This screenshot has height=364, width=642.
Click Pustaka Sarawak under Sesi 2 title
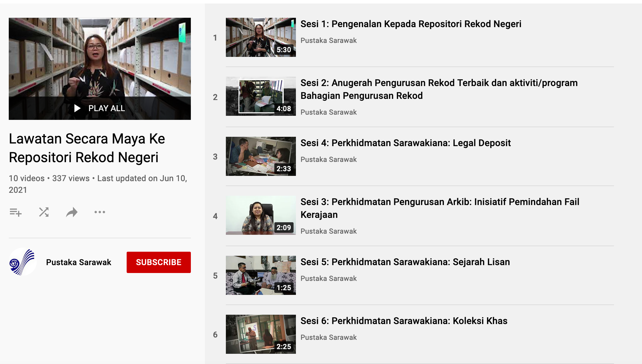329,112
